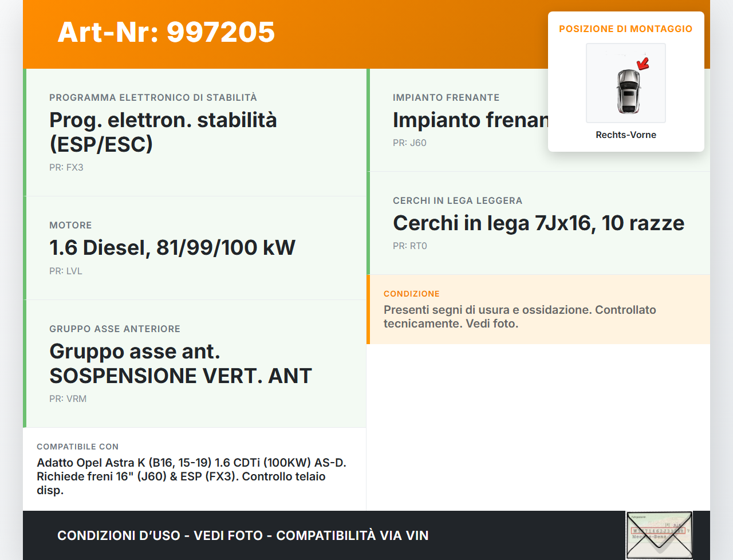Select the PR: VRM suspension code
Image resolution: width=733 pixels, height=560 pixels.
(x=68, y=398)
